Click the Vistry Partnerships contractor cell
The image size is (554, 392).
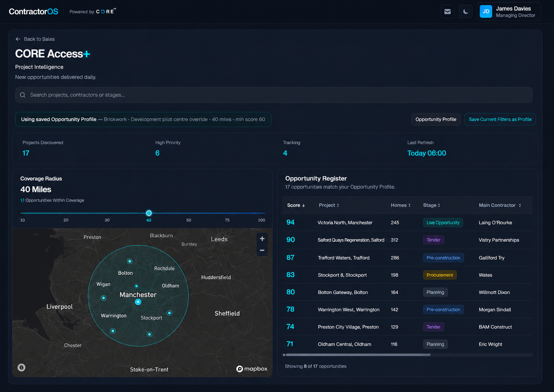(x=499, y=240)
